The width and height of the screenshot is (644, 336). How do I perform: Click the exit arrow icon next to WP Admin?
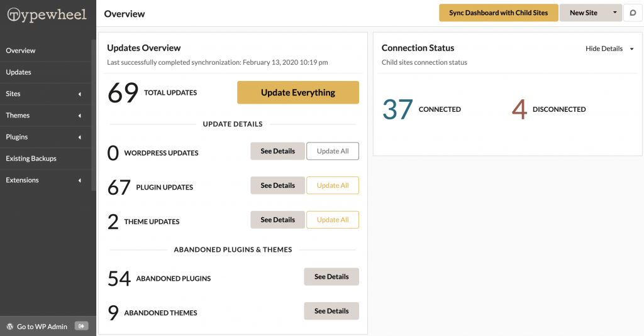[x=81, y=326]
